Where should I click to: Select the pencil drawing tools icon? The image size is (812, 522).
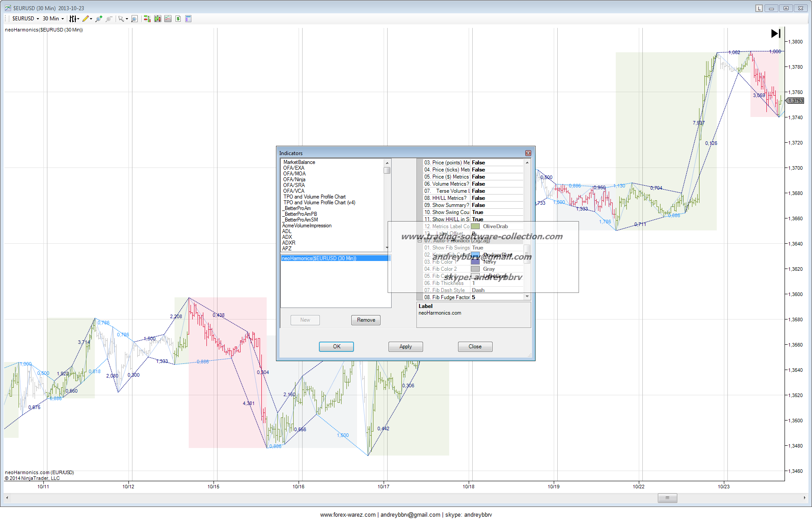coord(86,19)
